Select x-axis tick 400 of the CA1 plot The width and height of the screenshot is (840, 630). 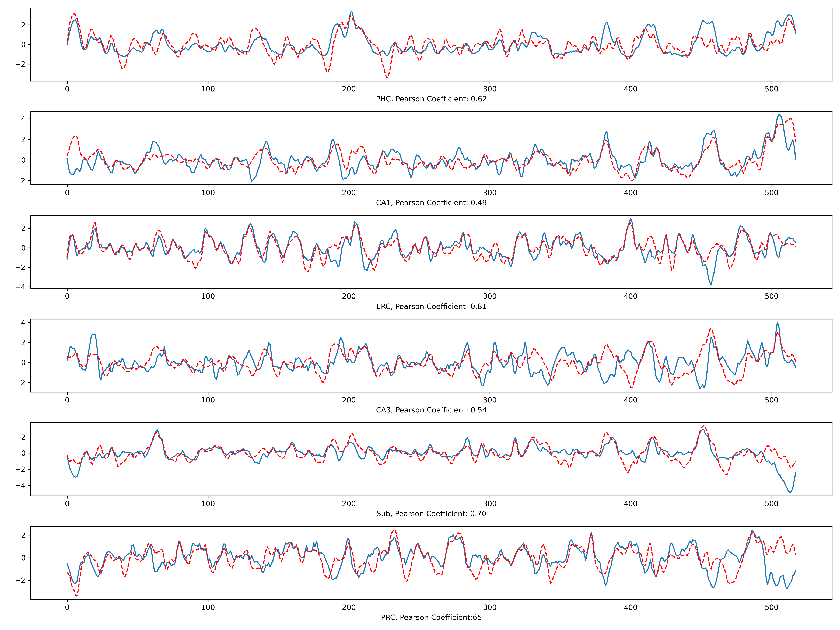point(630,192)
